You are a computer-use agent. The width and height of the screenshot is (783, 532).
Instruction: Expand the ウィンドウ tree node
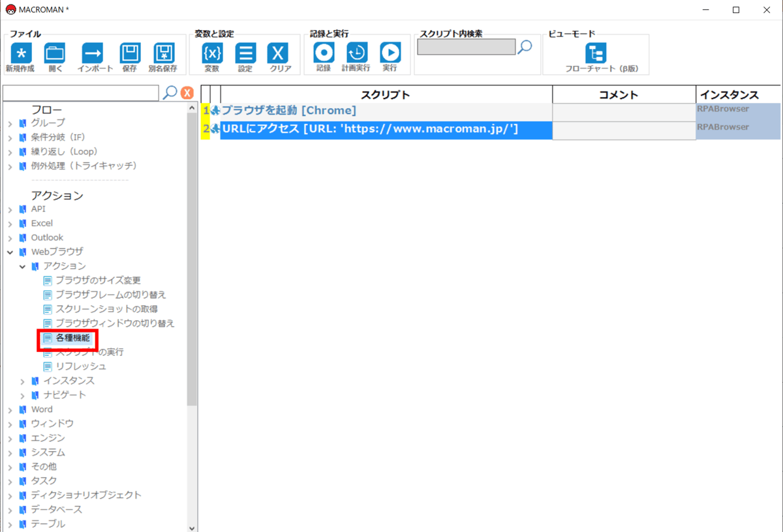pyautogui.click(x=10, y=424)
